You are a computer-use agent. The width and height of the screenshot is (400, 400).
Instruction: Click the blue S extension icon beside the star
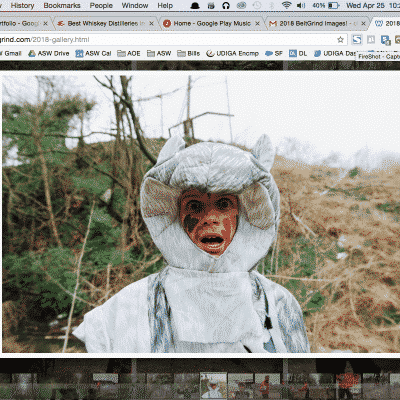point(357,40)
